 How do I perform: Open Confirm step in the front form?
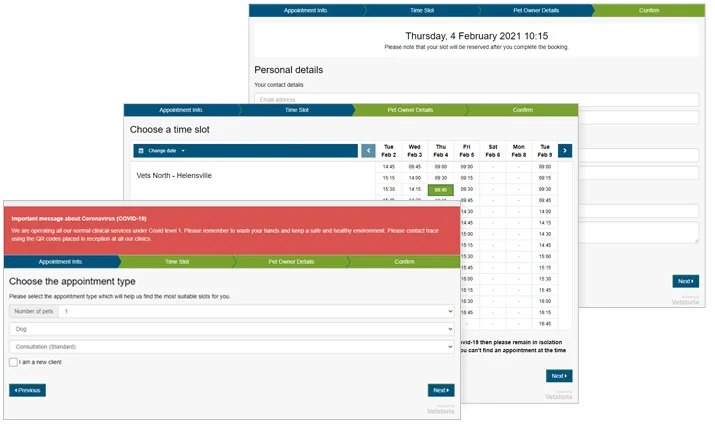pos(404,261)
